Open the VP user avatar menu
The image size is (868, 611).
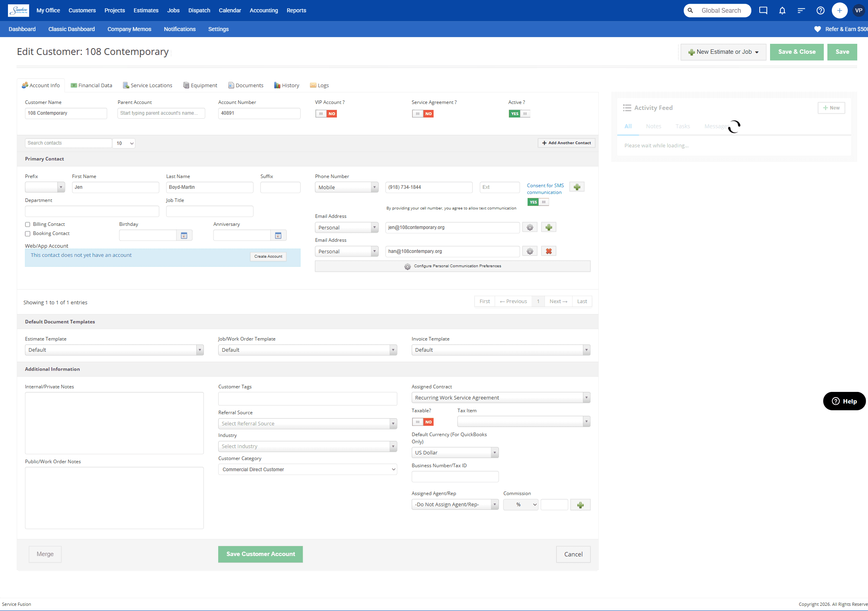tap(858, 10)
